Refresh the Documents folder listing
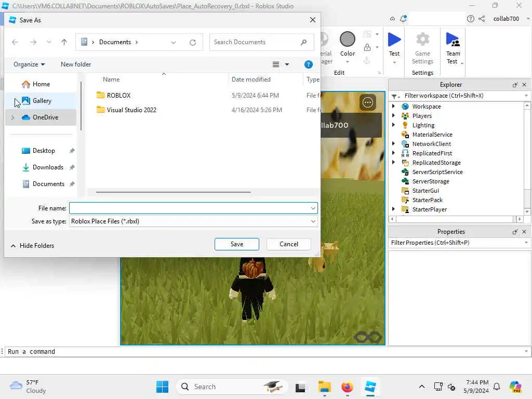 click(x=193, y=43)
